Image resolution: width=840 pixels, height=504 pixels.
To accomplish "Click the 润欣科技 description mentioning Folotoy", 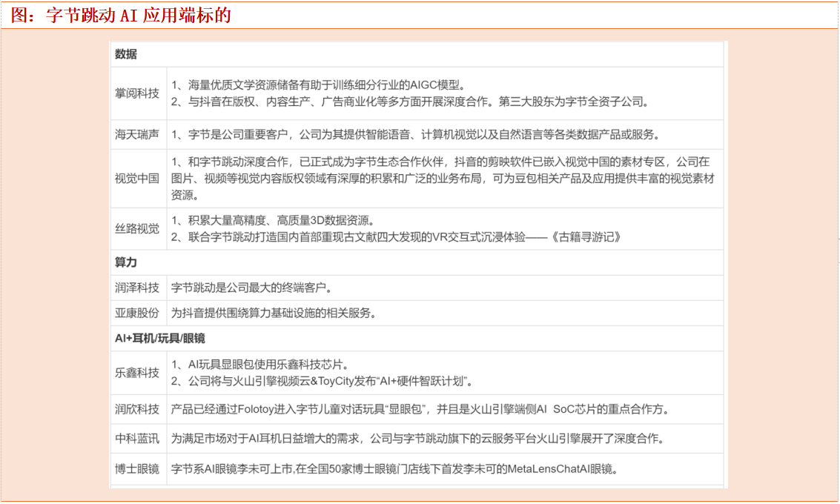I will (420, 409).
